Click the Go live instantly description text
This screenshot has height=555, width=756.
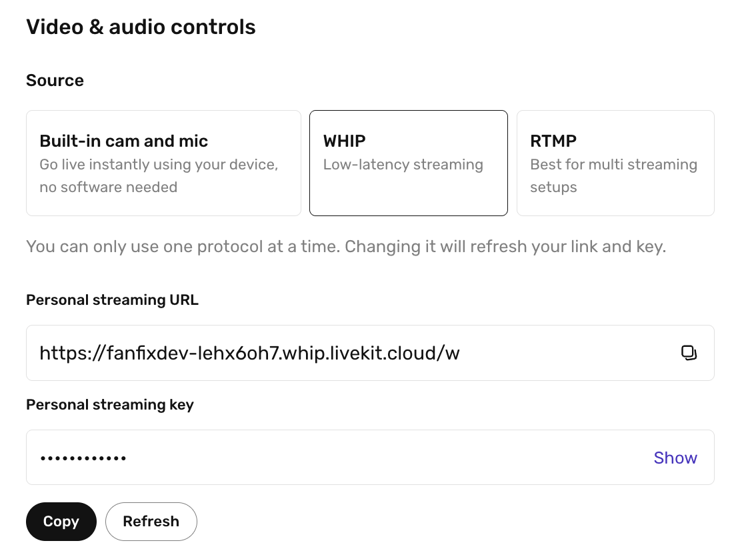coord(158,175)
